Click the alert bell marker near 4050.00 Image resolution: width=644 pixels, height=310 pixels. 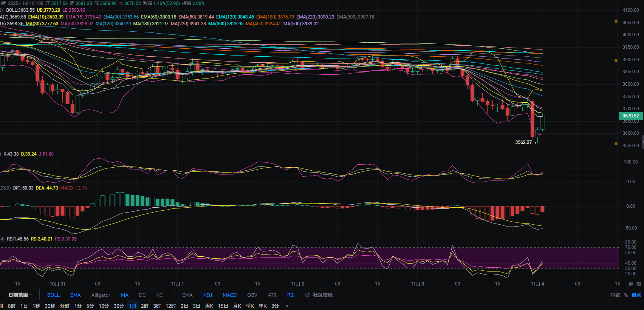click(x=616, y=21)
